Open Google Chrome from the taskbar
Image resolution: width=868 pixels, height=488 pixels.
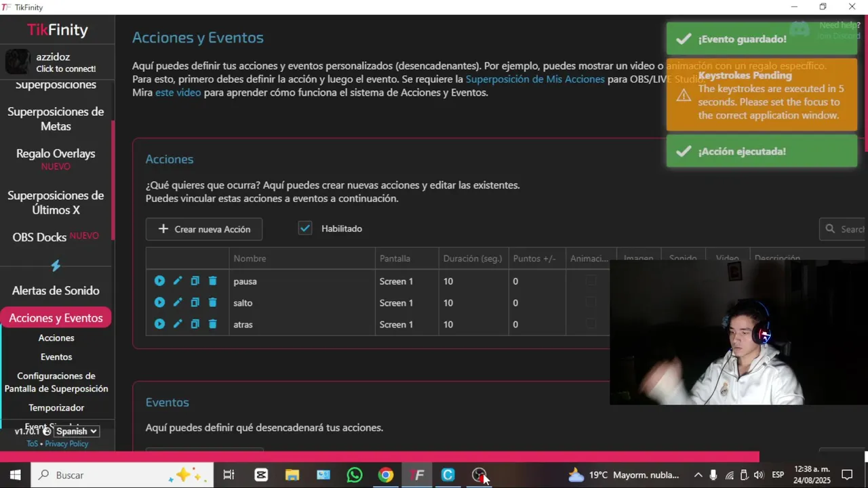pos(386,475)
